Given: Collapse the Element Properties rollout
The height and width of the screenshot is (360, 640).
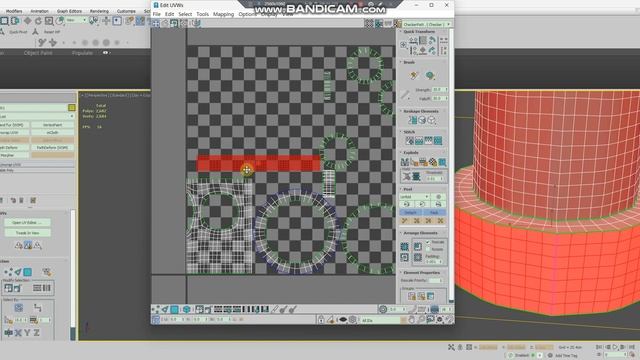Looking at the screenshot, I should tap(421, 272).
